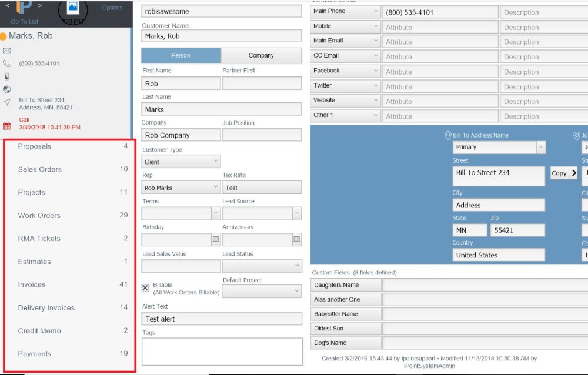Open the Options menu
This screenshot has height=375, width=588.
point(112,7)
